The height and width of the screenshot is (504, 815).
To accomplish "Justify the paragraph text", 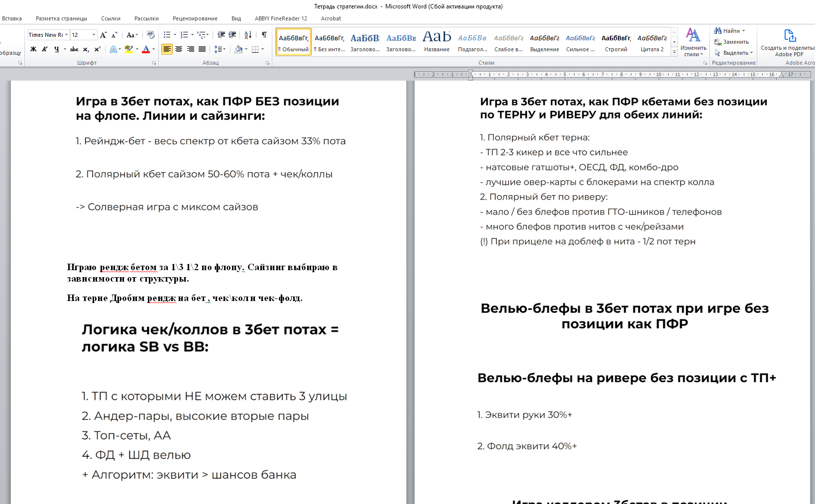I will (202, 49).
